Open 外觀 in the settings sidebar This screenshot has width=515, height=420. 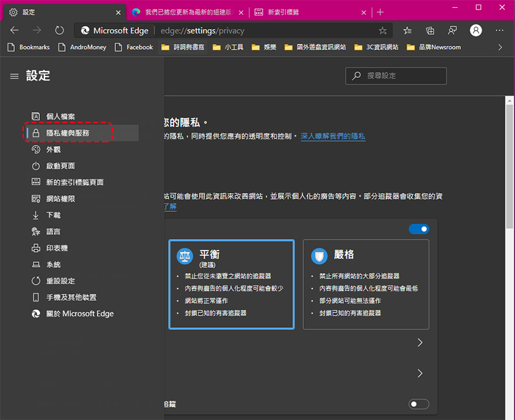(x=53, y=149)
